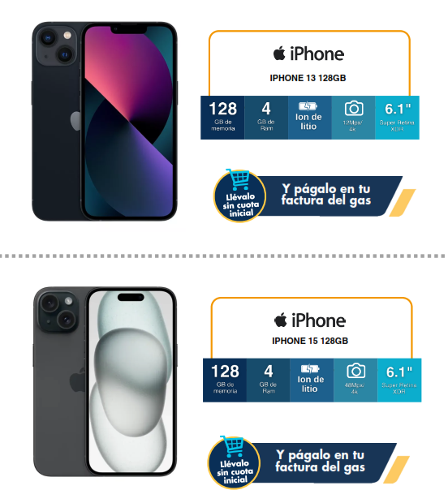Click the battery icon in iPhone 15 specs
Image resolution: width=448 pixels, height=503 pixels.
310,369
